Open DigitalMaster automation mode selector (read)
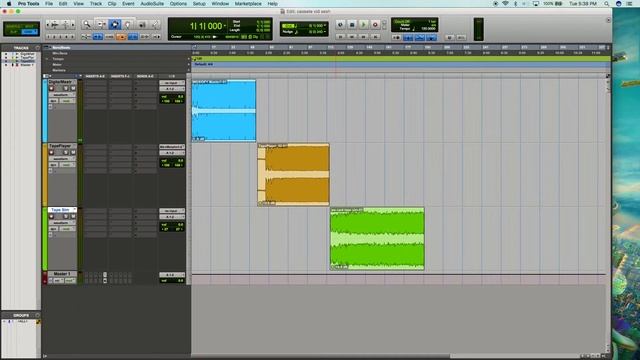This screenshot has height=360, width=640. [67, 101]
